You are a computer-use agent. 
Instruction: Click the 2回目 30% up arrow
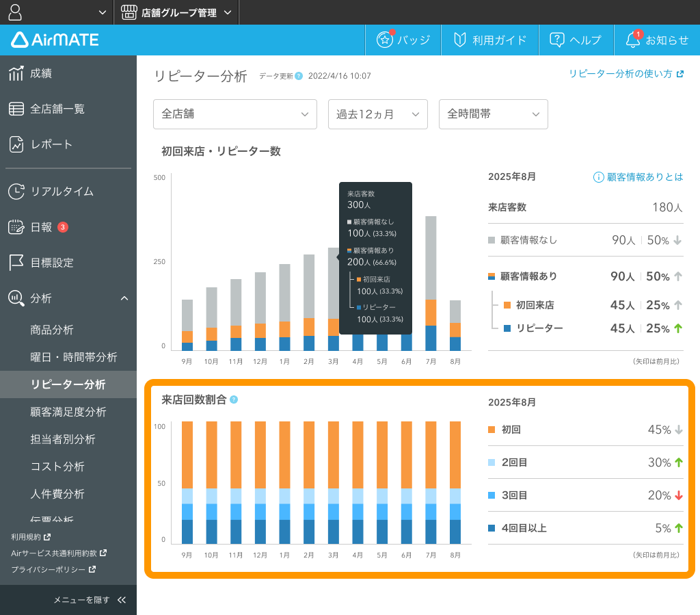tap(679, 462)
